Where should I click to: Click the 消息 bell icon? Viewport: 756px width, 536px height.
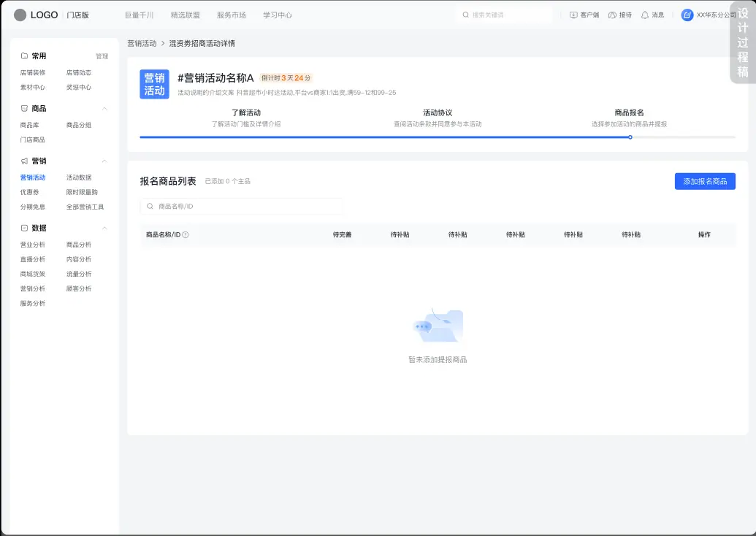tap(645, 15)
